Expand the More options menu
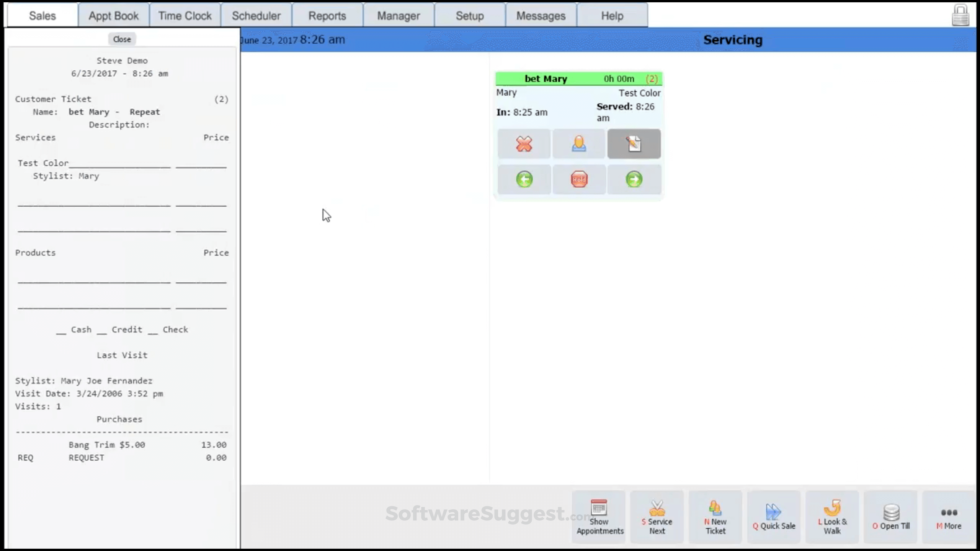Screen dimensions: 980x551 click(x=949, y=517)
